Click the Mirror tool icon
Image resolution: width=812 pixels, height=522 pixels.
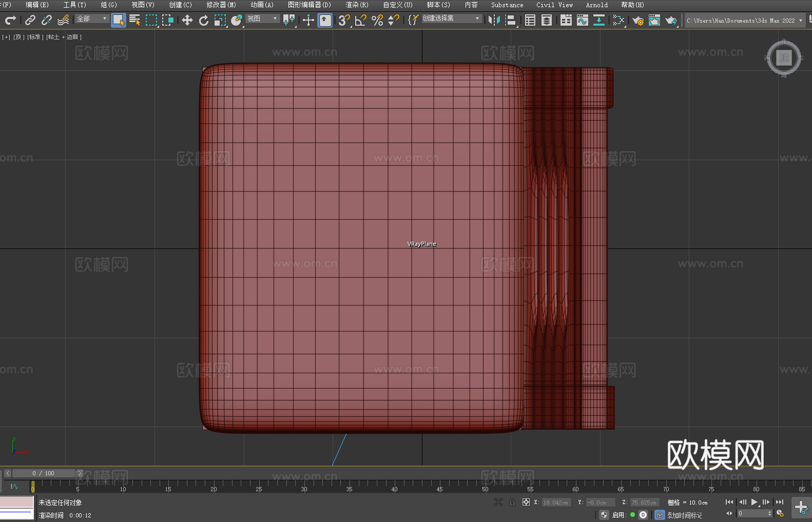click(494, 20)
